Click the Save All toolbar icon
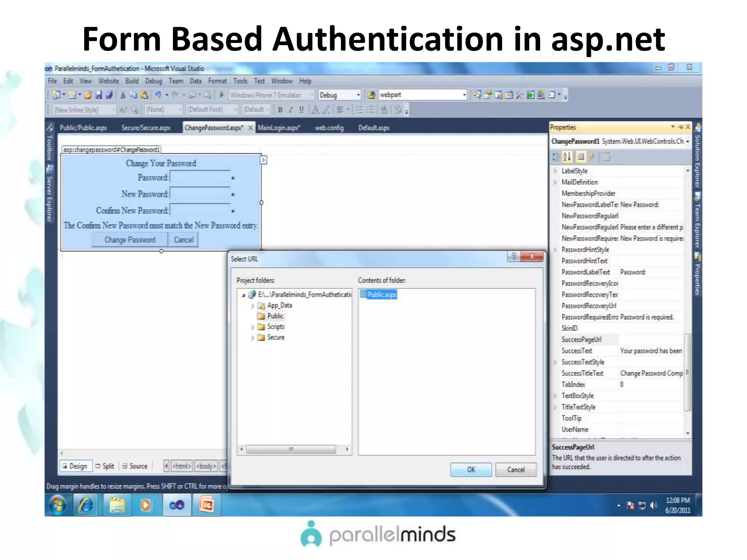This screenshot has width=747, height=560. point(109,95)
